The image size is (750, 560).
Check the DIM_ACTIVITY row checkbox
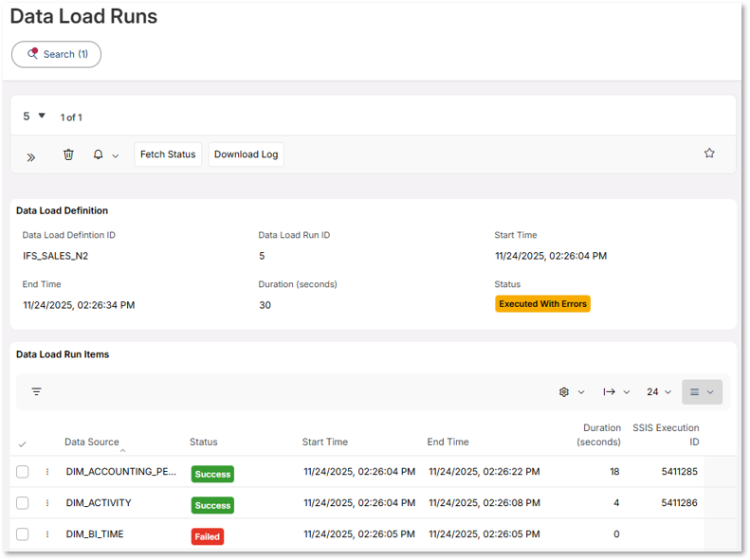coord(23,502)
